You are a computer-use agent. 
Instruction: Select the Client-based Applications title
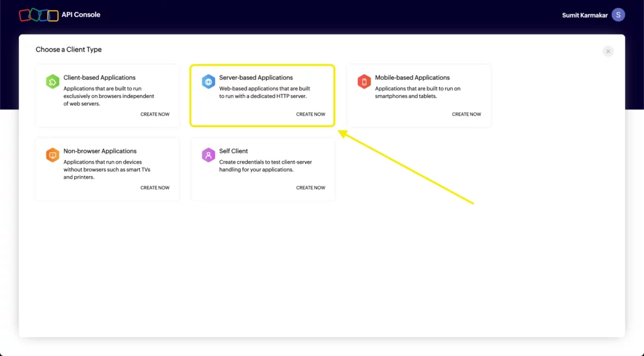click(x=99, y=77)
